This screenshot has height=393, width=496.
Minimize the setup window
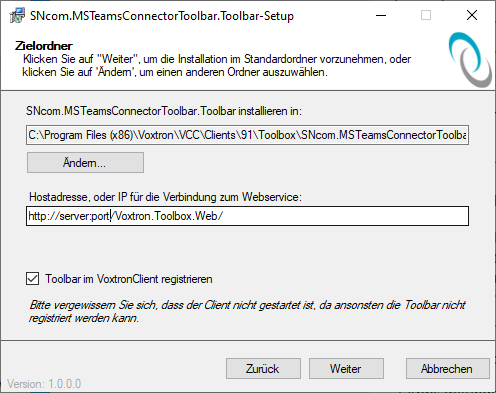click(381, 15)
